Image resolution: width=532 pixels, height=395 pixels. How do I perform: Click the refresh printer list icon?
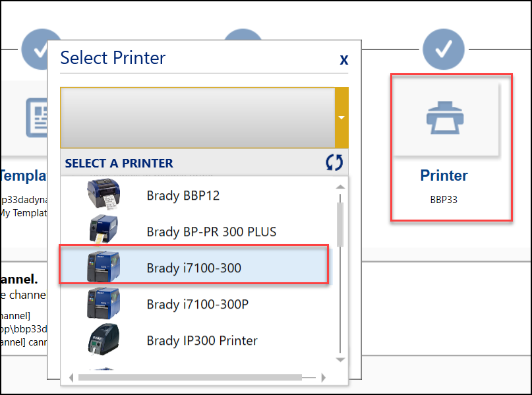click(x=334, y=163)
